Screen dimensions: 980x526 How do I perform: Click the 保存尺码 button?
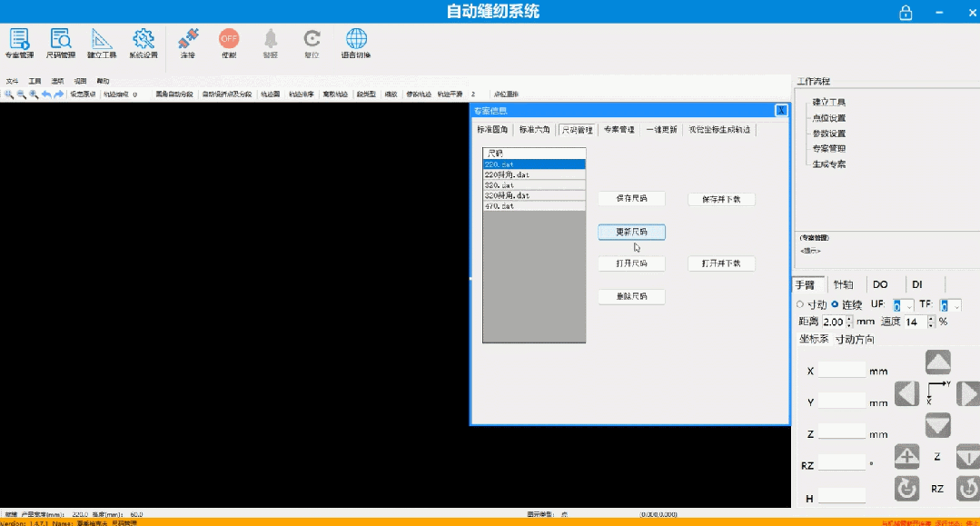coord(631,198)
